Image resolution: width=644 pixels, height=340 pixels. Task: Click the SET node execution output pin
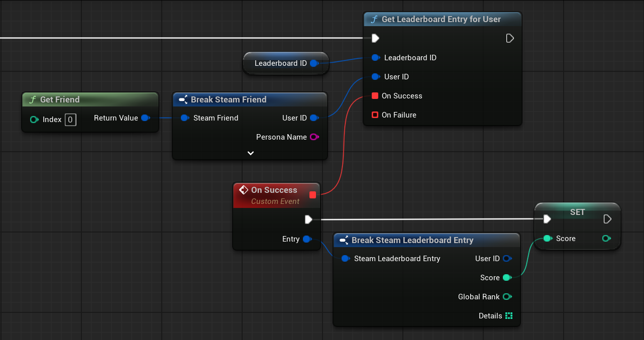coord(607,219)
